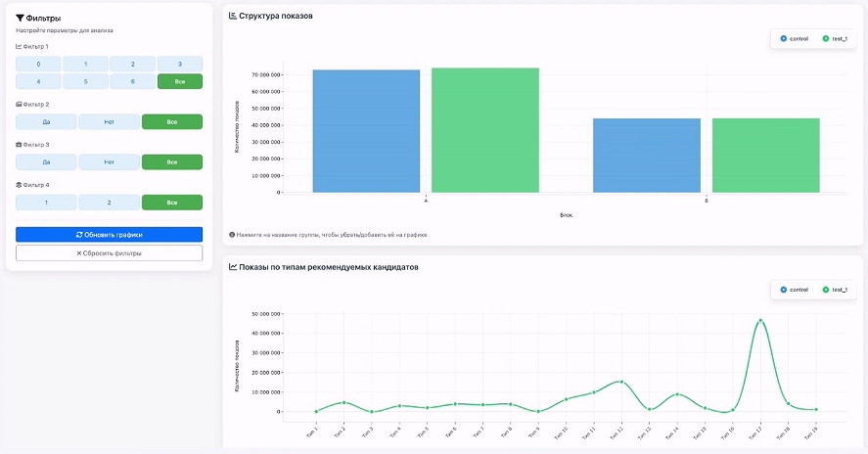Toggle test_1 series in Структура показов legend
The width and height of the screenshot is (868, 454).
click(x=835, y=39)
